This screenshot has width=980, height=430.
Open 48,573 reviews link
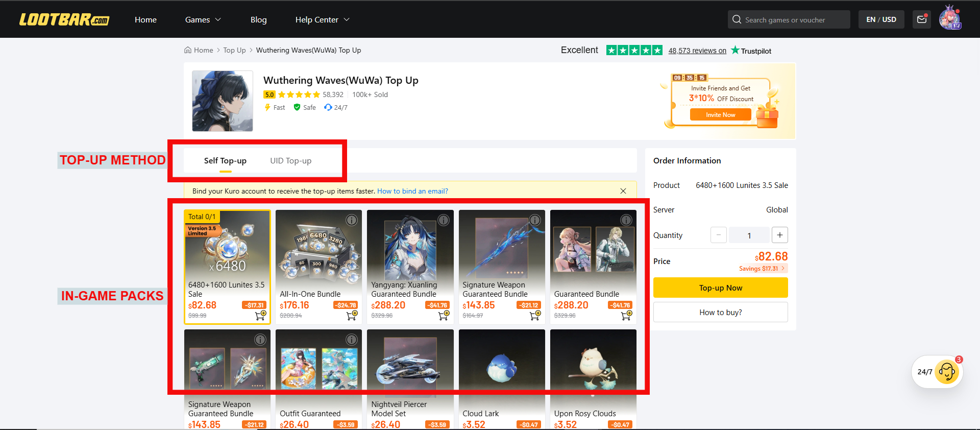point(697,51)
